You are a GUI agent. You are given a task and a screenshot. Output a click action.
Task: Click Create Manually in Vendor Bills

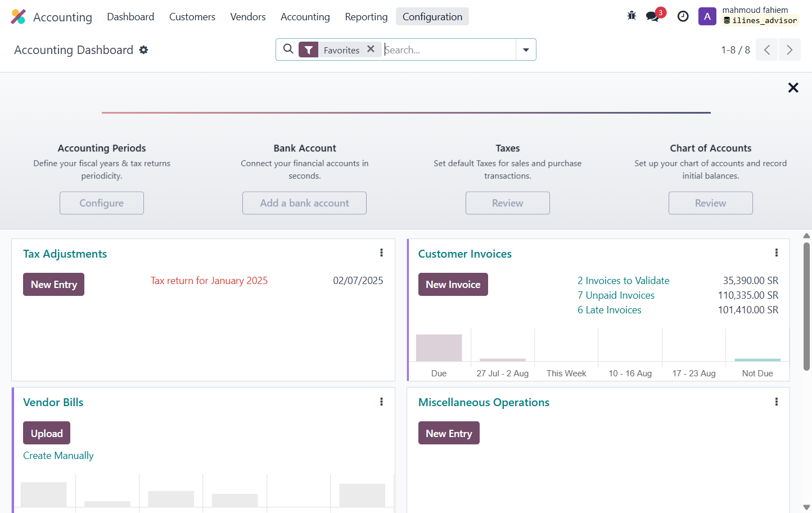click(x=58, y=456)
